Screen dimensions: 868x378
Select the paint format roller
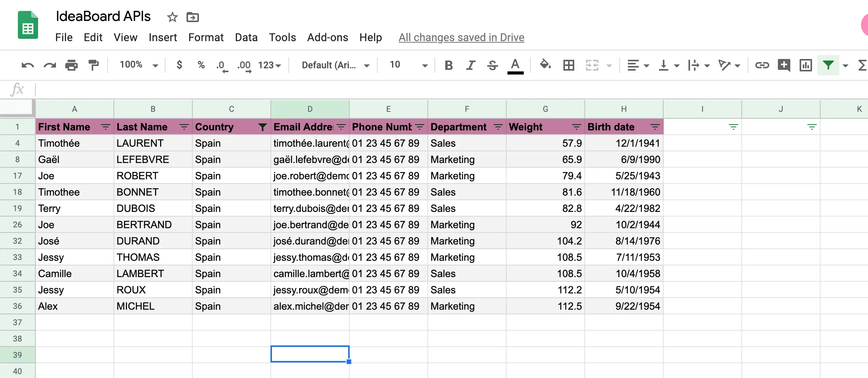(x=94, y=65)
